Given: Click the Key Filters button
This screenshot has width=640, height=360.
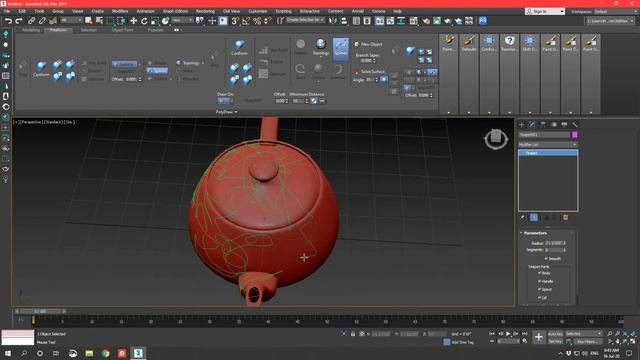Looking at the screenshot, I should click(x=588, y=342).
